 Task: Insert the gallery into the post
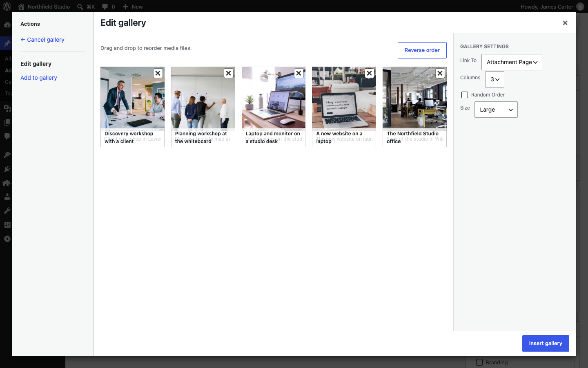pos(546,343)
